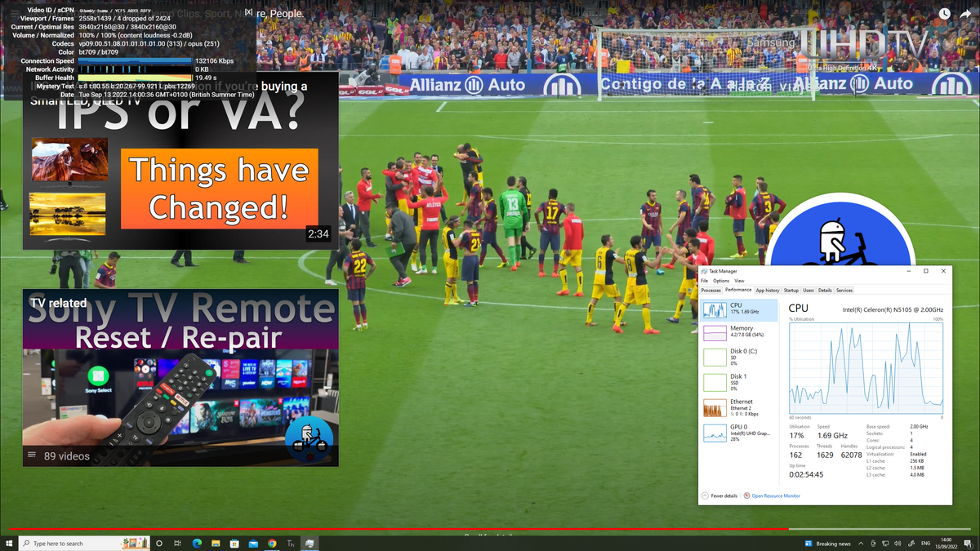Switch to the Processes tab
The width and height of the screenshot is (980, 551).
pos(711,290)
